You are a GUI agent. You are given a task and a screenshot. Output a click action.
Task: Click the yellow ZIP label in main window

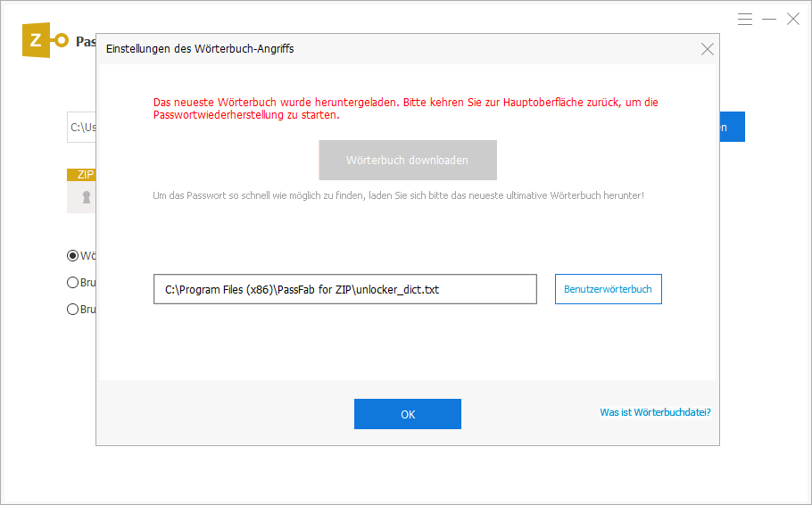tap(82, 175)
